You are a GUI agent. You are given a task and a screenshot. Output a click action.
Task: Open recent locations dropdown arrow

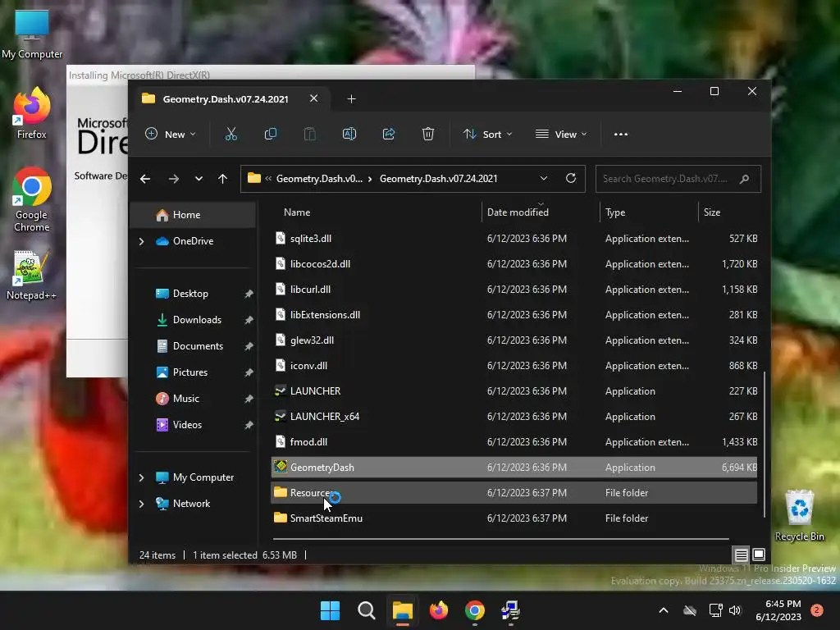(x=199, y=179)
